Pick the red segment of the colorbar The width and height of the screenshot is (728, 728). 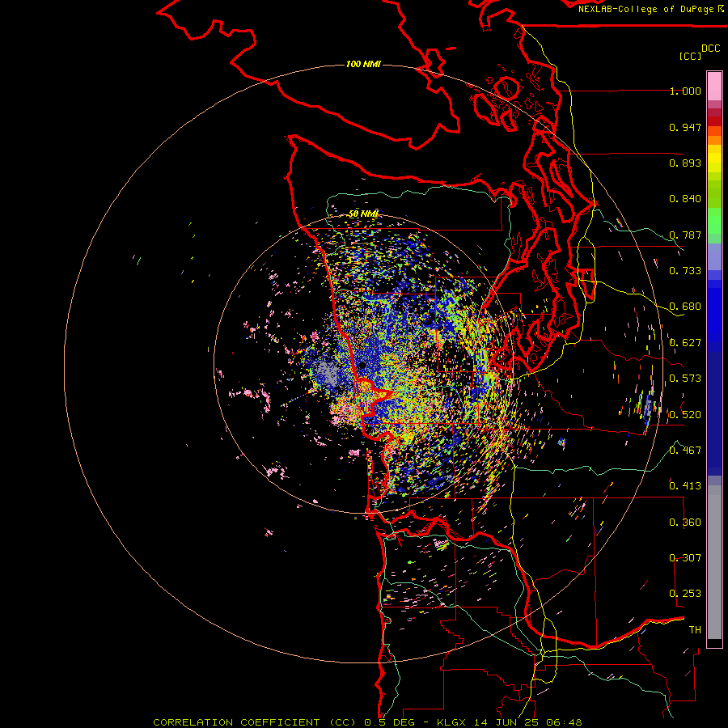click(714, 121)
